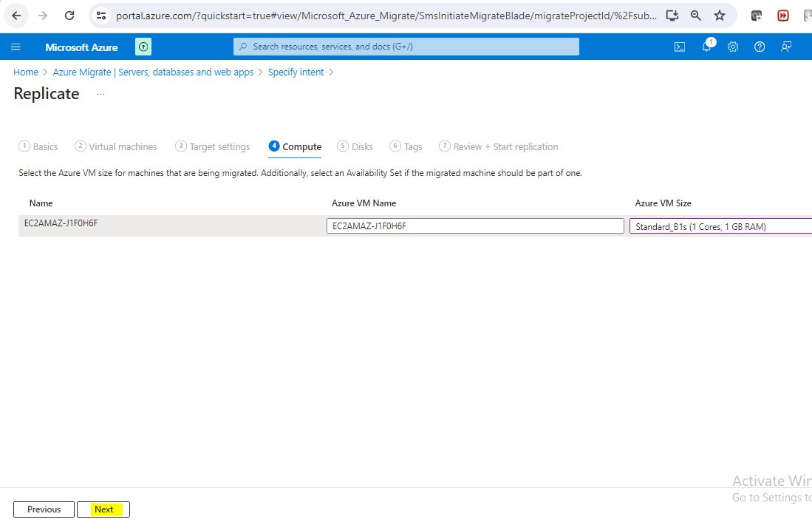Focus the Search resources, services, and docs box
812x525 pixels.
[406, 47]
